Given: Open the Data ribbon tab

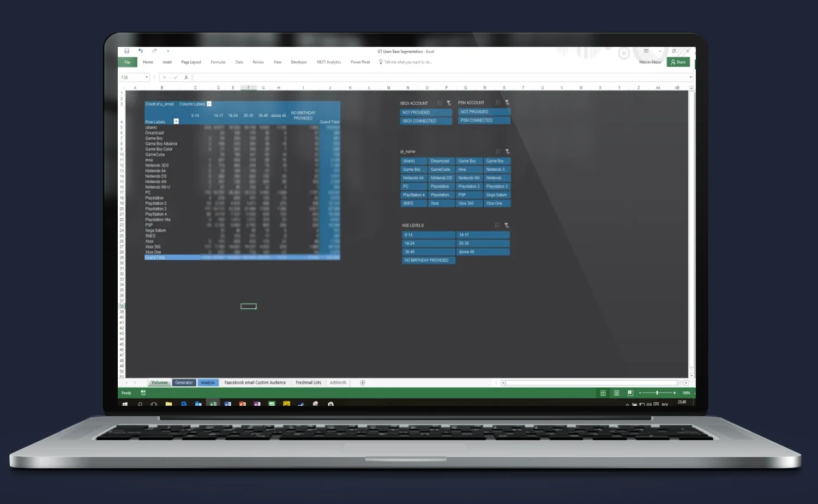Looking at the screenshot, I should [239, 62].
